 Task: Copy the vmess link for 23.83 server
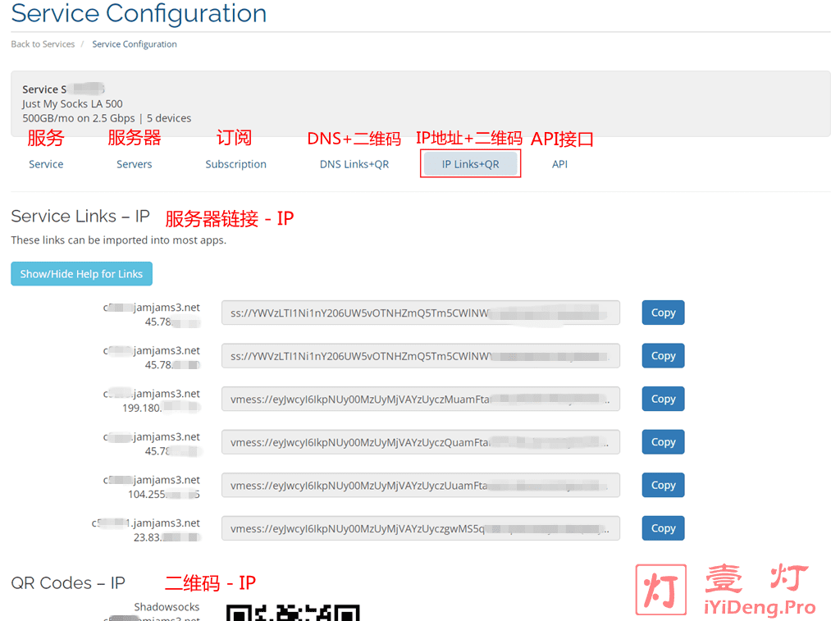(663, 528)
